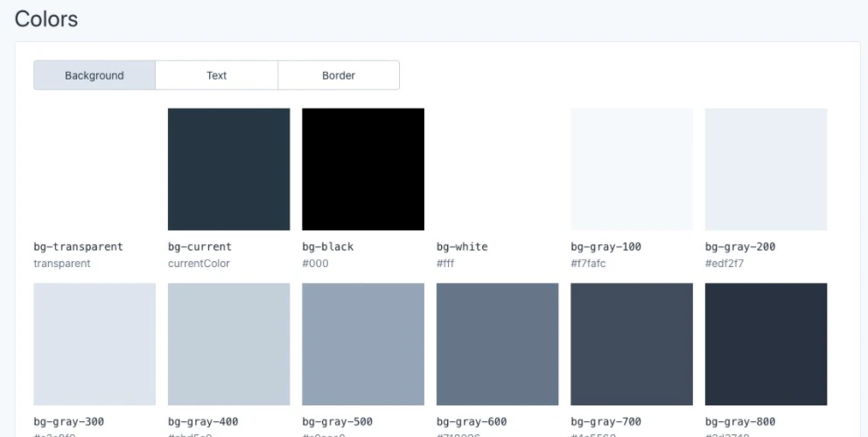Click the bg-gray-300 class name
Image resolution: width=868 pixels, height=437 pixels.
point(69,421)
